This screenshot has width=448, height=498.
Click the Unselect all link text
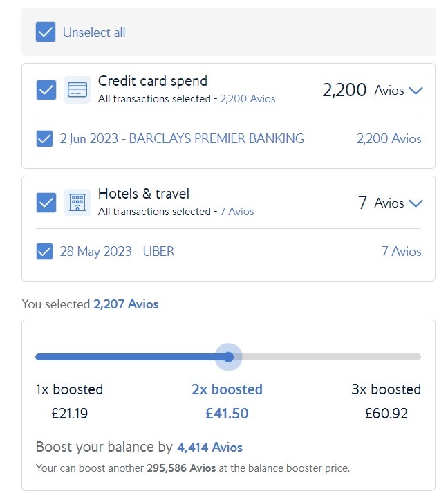point(94,32)
